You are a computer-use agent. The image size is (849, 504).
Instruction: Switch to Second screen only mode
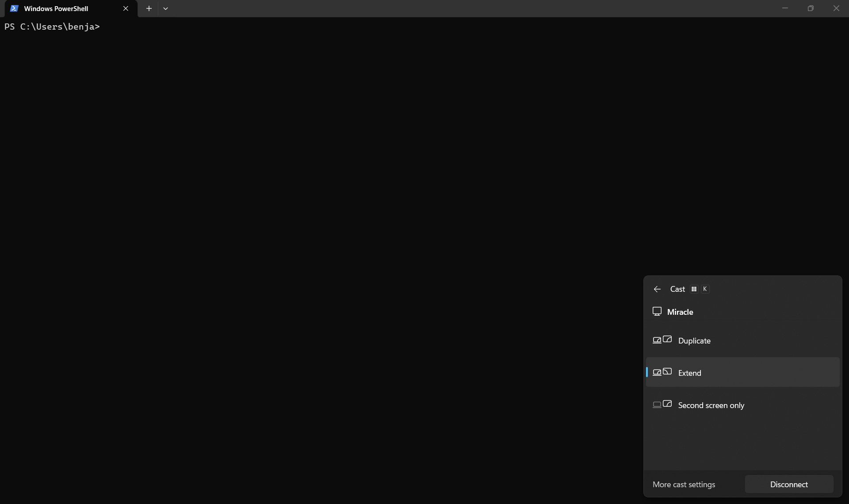711,405
